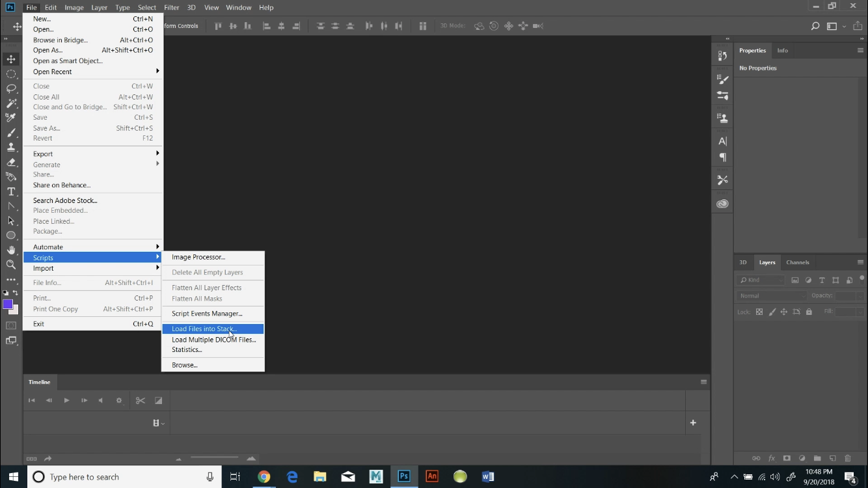Select the Eraser tool
This screenshot has height=488, width=868.
[x=11, y=162]
